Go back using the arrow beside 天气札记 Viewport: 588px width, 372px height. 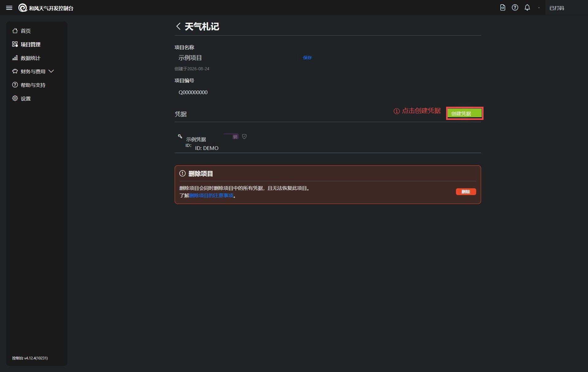click(178, 26)
